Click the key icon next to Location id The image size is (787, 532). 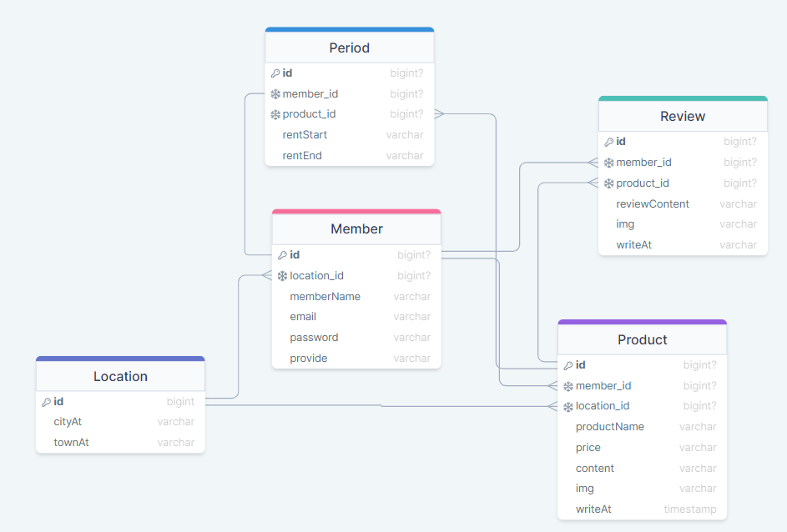45,401
